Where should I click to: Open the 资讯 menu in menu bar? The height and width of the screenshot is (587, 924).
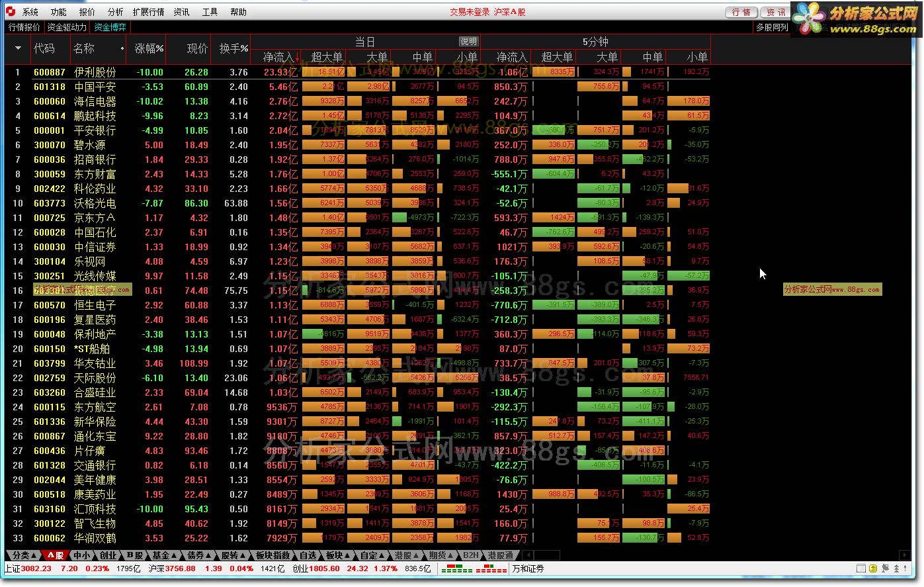181,12
